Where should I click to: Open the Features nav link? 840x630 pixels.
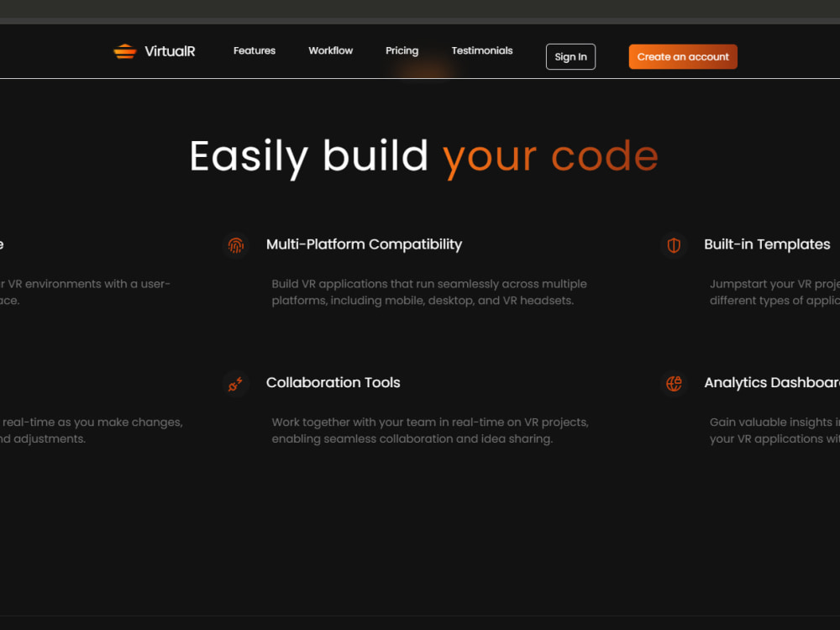click(255, 50)
